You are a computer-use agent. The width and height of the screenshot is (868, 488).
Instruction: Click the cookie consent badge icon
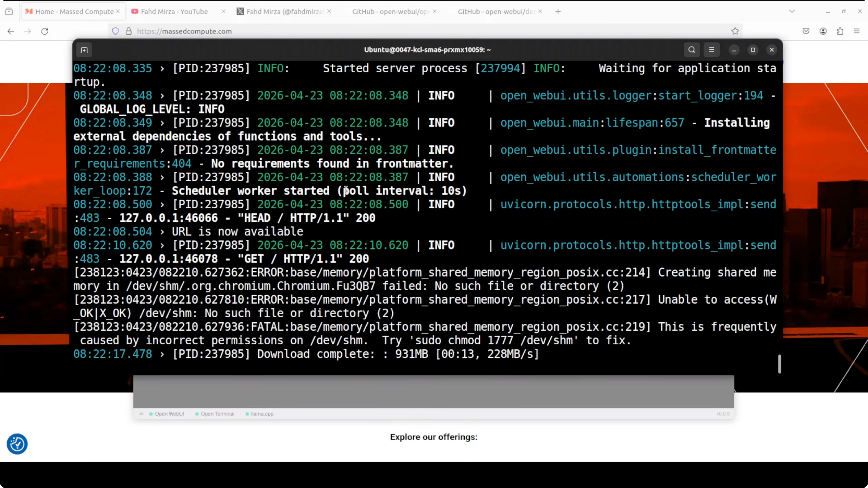pos(17,444)
